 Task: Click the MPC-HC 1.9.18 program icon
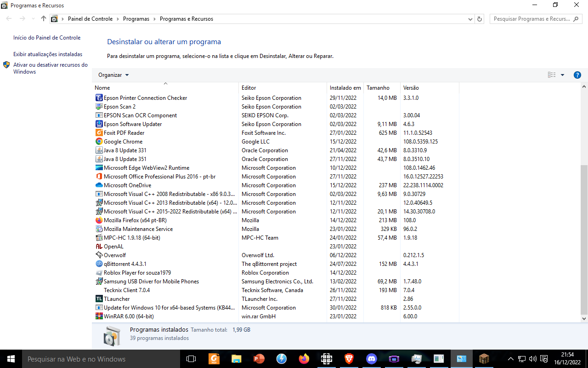tap(99, 237)
